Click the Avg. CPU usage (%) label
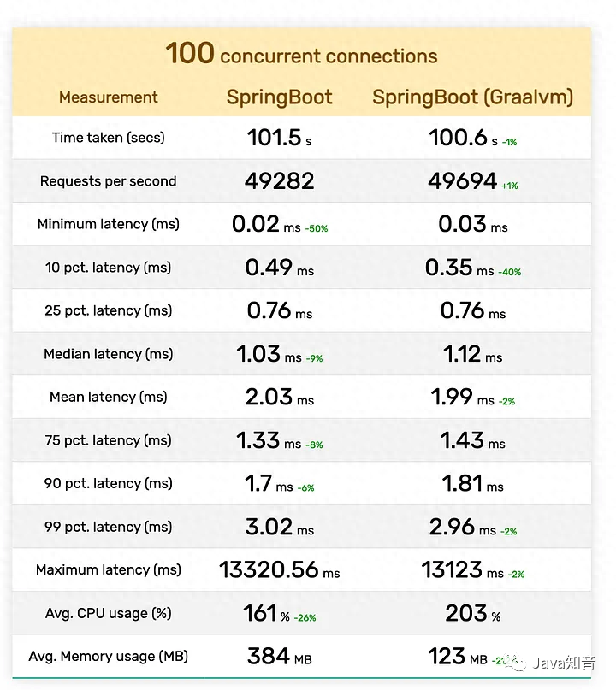Image resolution: width=616 pixels, height=690 pixels. pos(109,613)
